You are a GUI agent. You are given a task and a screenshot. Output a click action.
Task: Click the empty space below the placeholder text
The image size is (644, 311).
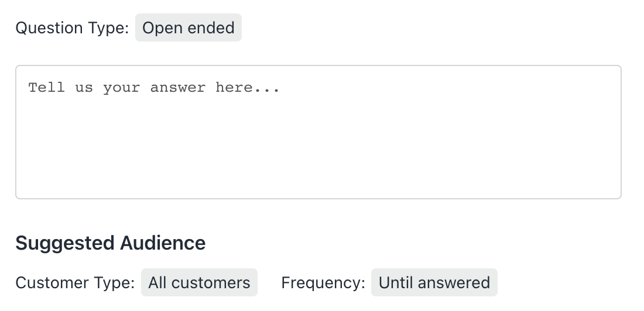click(x=318, y=152)
